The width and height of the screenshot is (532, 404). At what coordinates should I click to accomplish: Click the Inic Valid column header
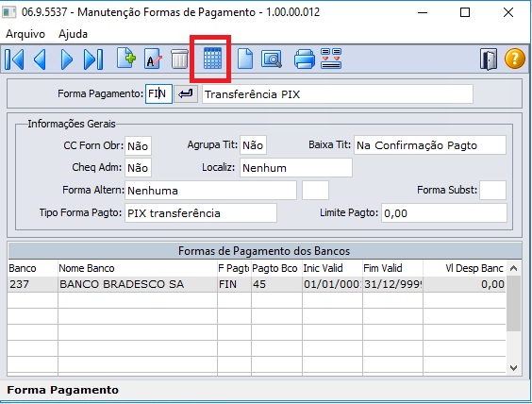(x=332, y=268)
